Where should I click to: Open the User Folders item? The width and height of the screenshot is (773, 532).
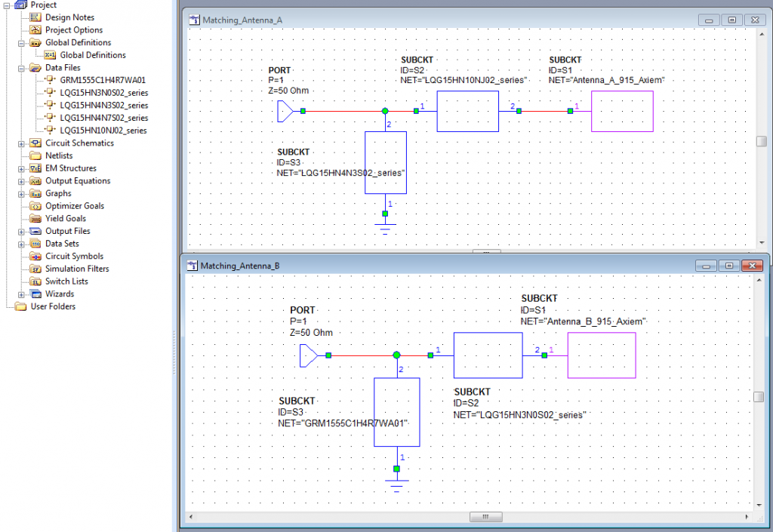coord(52,306)
